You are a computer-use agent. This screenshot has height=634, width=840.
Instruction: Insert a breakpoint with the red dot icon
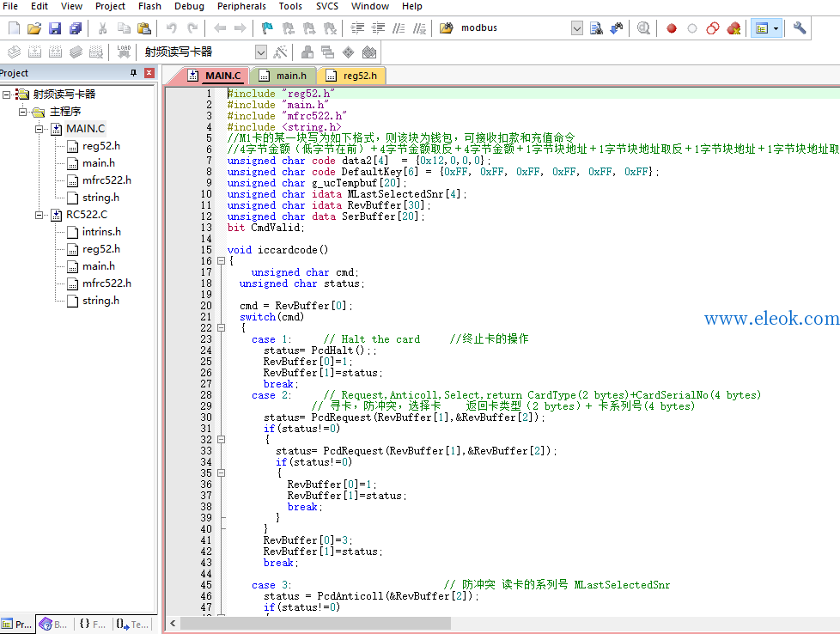tap(672, 27)
